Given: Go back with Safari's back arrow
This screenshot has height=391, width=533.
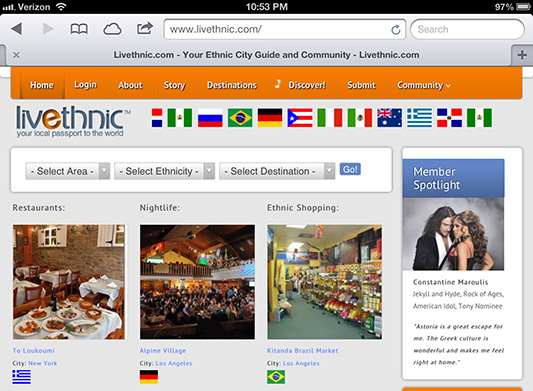Looking at the screenshot, I should coord(17,29).
